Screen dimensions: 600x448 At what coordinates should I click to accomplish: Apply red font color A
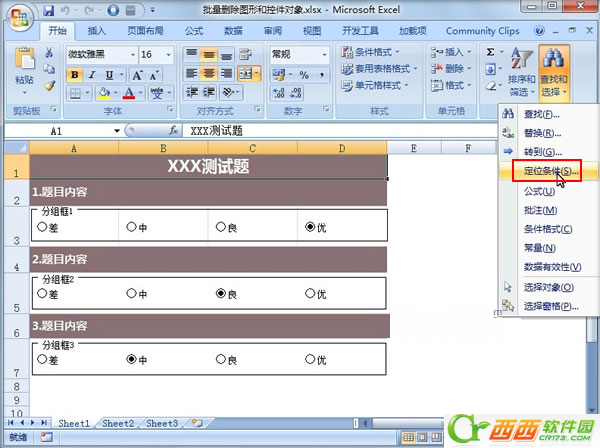tap(129, 93)
